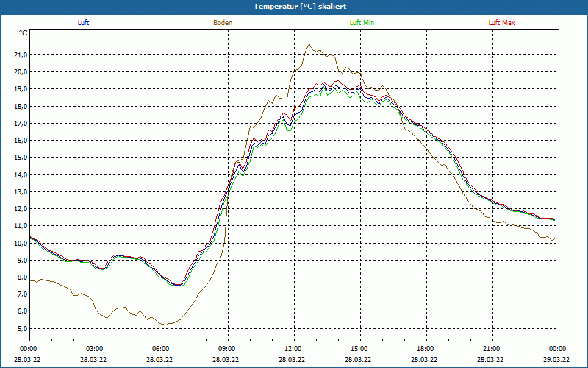588x368 pixels.
Task: Click the 13,0 y-axis value
Action: click(21, 192)
